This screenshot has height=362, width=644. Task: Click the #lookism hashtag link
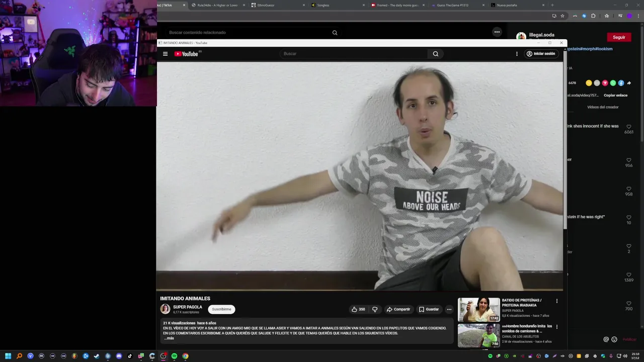604,49
